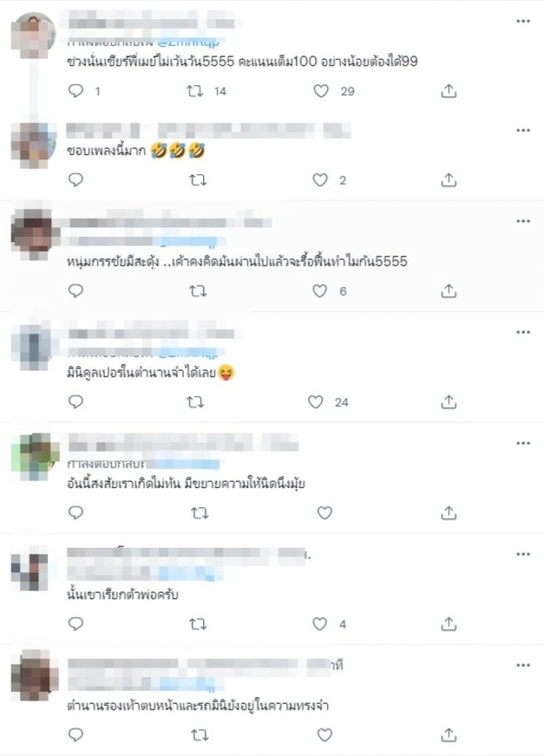Reply to the tweet with 6 likes
544x756 pixels.
pos(75,291)
